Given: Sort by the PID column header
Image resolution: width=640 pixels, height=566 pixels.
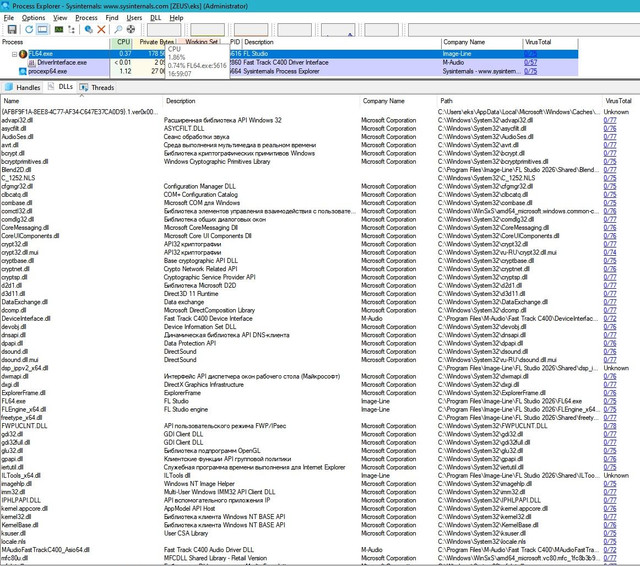Looking at the screenshot, I should 235,42.
